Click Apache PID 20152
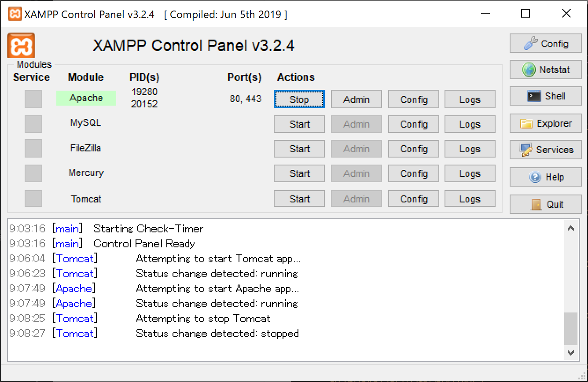Viewport: 588px width, 382px height. 144,104
